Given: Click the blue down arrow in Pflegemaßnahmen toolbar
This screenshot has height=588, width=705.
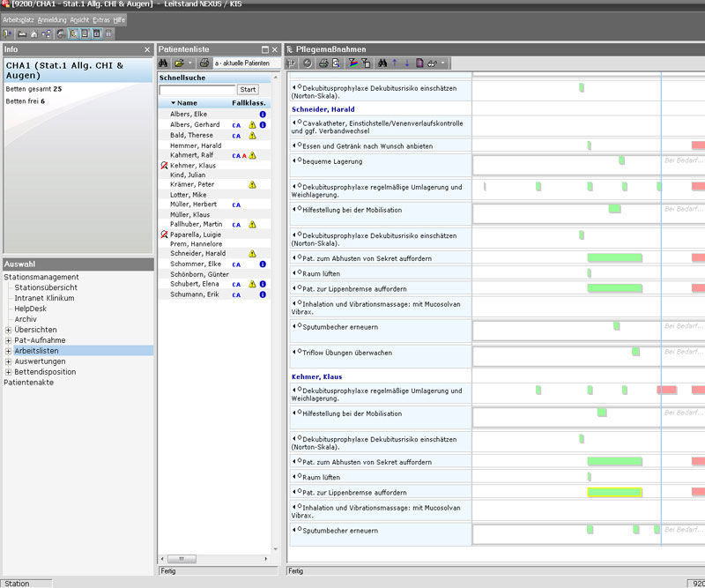Looking at the screenshot, I should coord(407,63).
